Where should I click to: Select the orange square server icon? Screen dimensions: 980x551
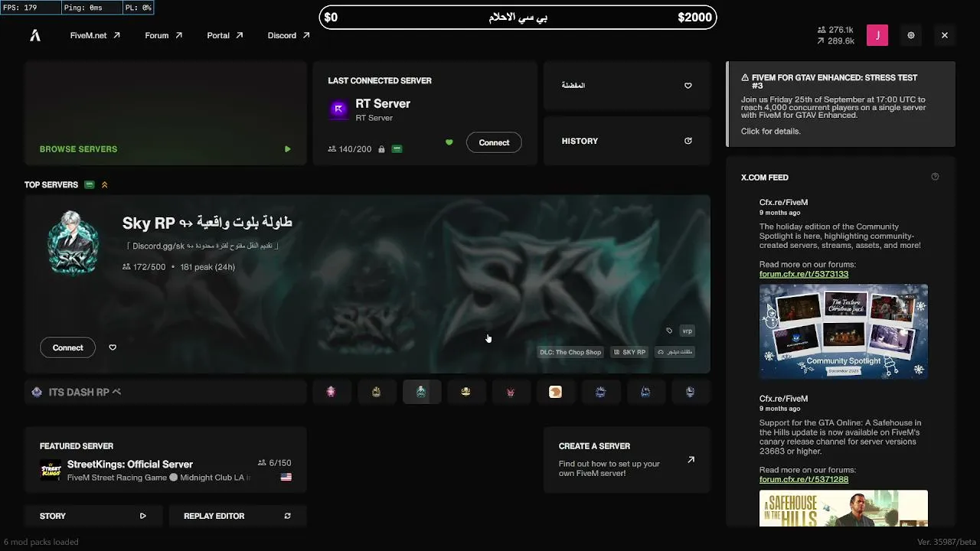click(555, 392)
